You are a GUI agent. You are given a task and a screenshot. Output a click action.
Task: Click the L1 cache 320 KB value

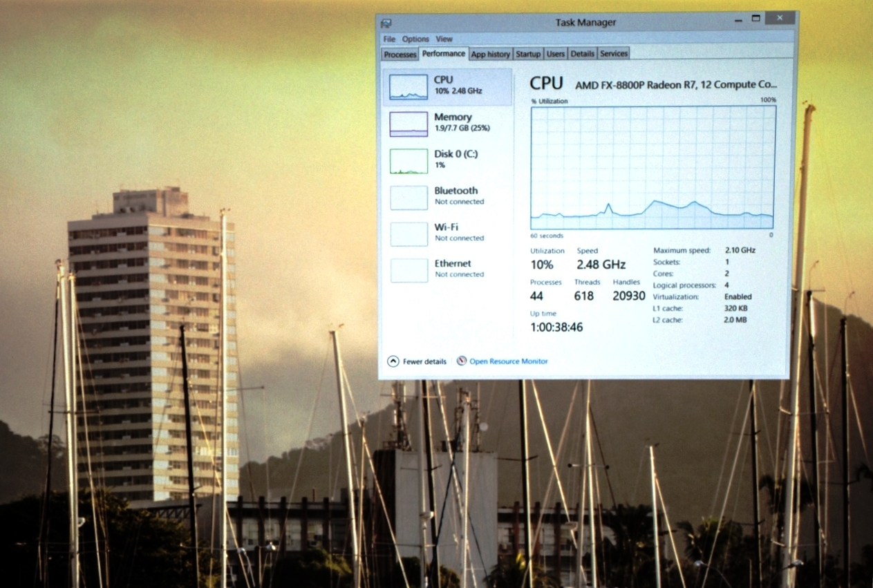click(x=735, y=308)
